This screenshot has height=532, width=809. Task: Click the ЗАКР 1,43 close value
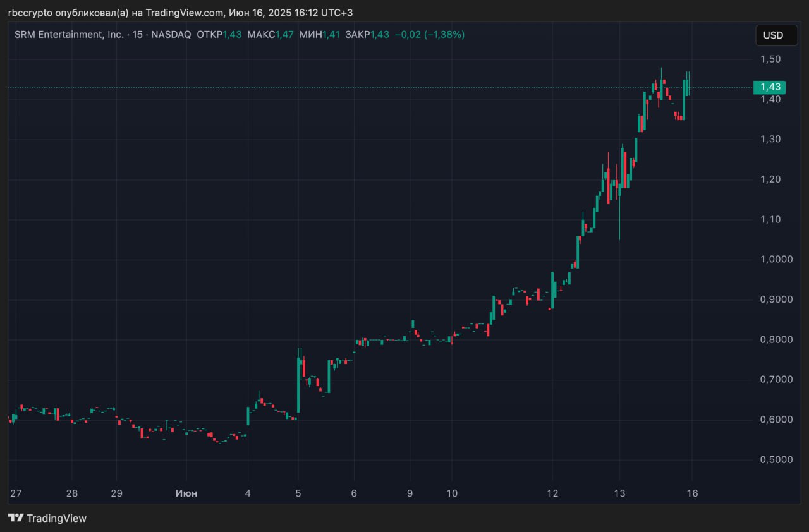click(x=367, y=35)
